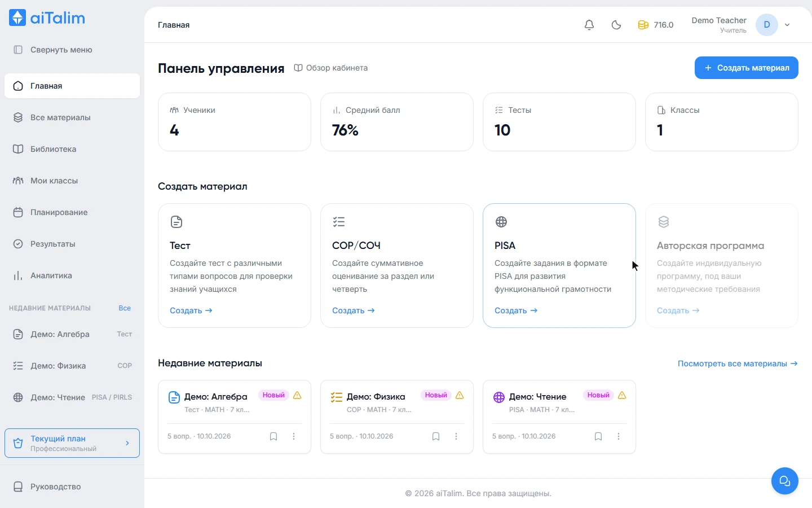Click the Авторская программа layers icon
Viewport: 812px width, 508px height.
pyautogui.click(x=664, y=222)
